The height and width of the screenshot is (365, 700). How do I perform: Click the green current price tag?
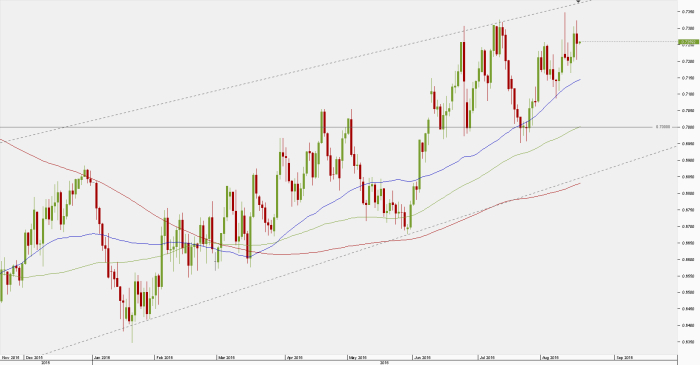688,42
